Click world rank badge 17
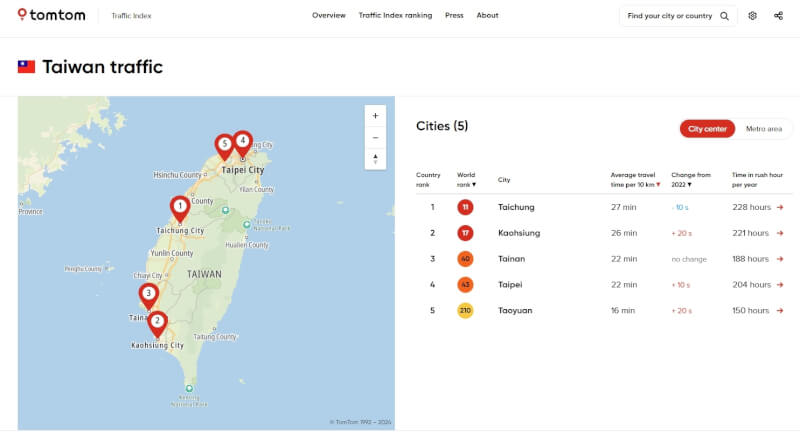This screenshot has width=800, height=442. [x=465, y=233]
